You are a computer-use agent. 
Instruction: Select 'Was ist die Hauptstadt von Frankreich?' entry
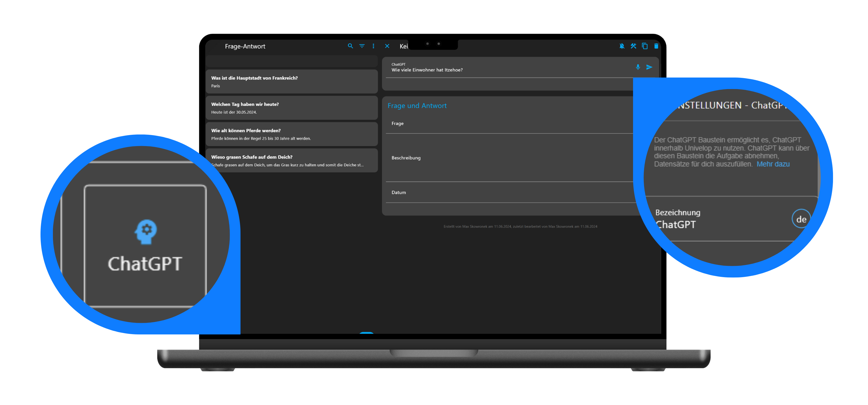click(292, 82)
